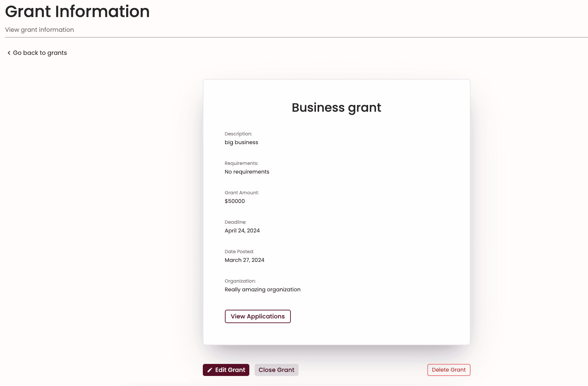Click the Business grant card title
The width and height of the screenshot is (588, 386).
coord(336,108)
